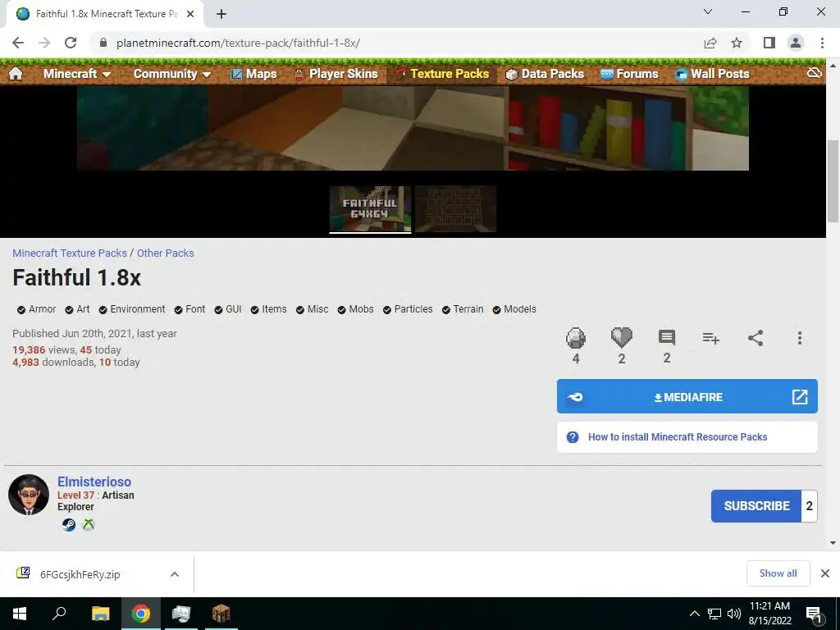Click the crossed-out cloud icon in the navbar
The image size is (840, 630).
point(815,73)
